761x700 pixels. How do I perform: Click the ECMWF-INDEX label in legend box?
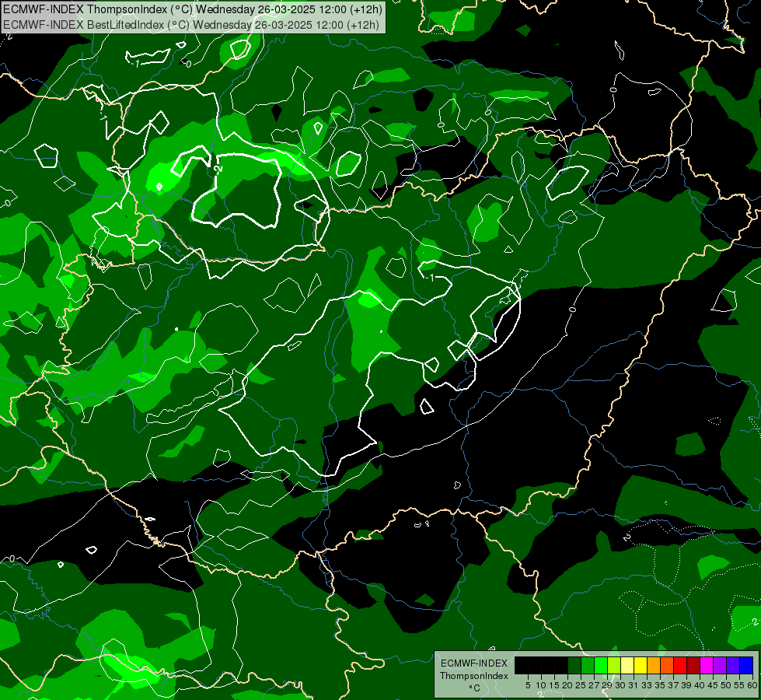click(x=473, y=663)
